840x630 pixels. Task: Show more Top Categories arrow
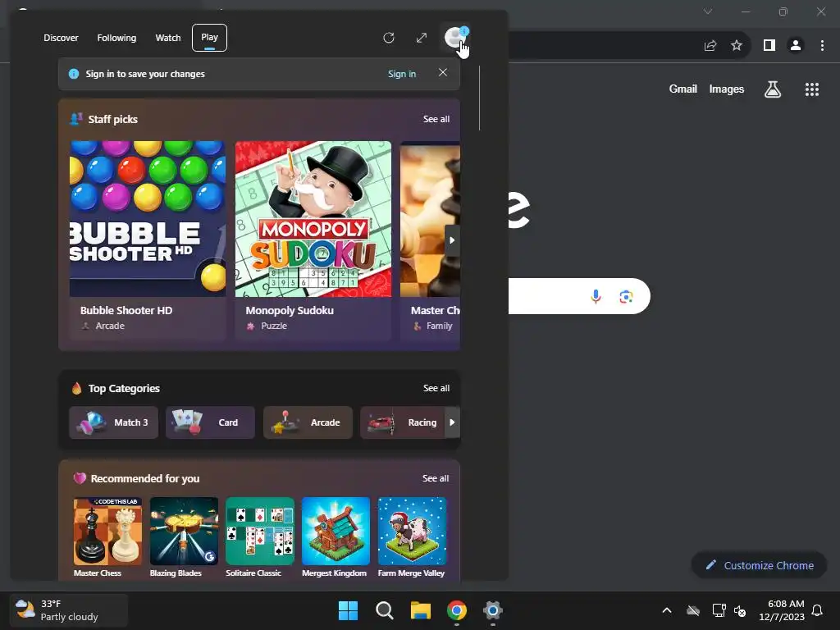coord(452,422)
